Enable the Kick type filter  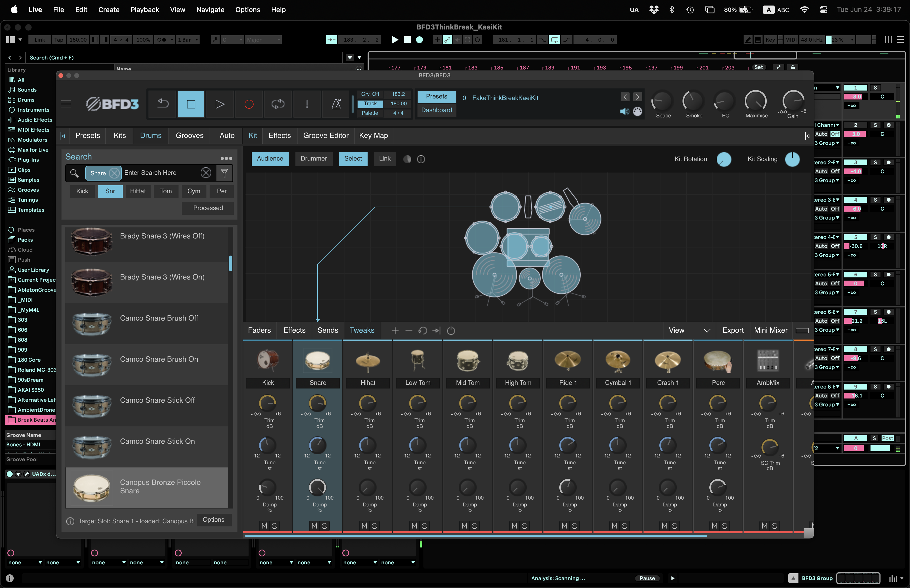[82, 191]
